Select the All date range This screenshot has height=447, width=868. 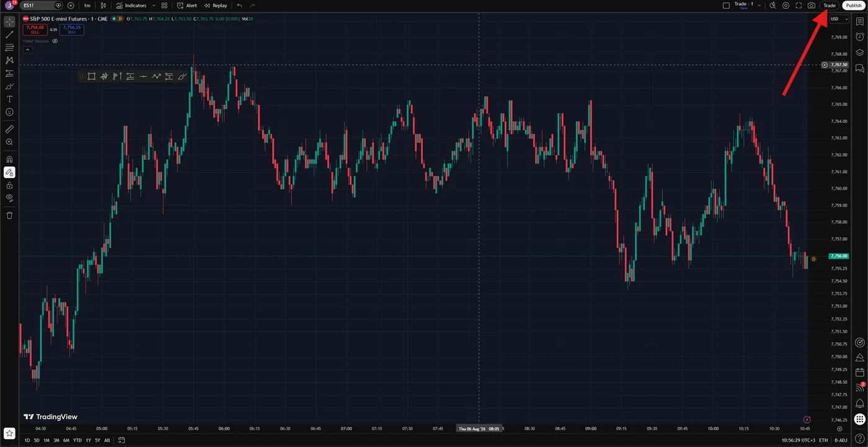(107, 440)
